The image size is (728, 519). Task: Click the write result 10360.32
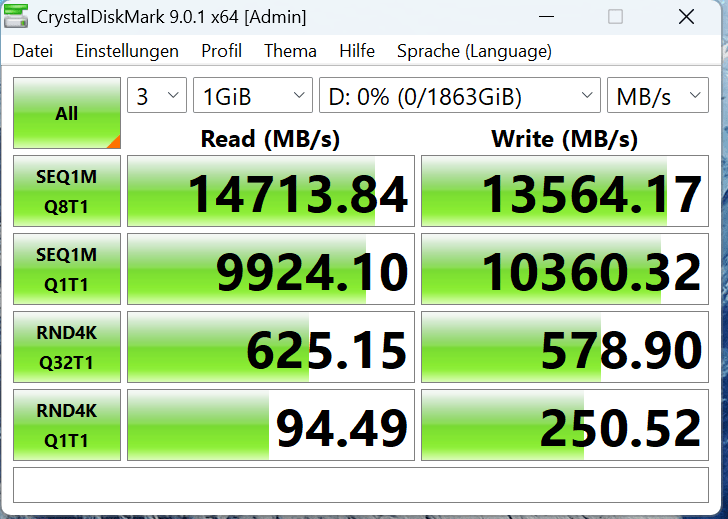pos(565,269)
